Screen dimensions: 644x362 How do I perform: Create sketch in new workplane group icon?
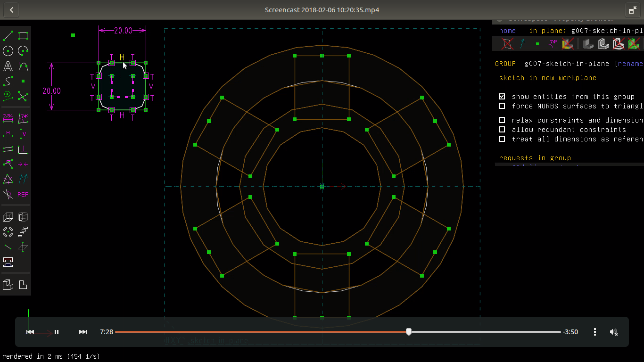click(8, 247)
